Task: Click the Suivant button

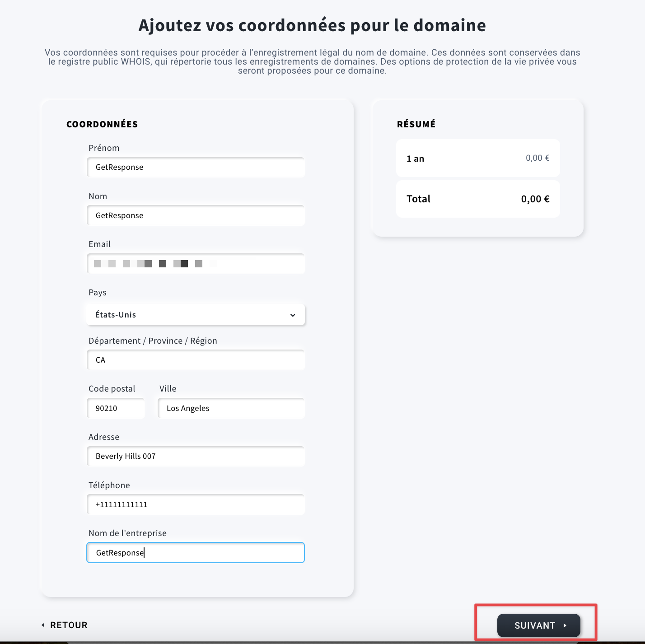Action: pos(539,625)
